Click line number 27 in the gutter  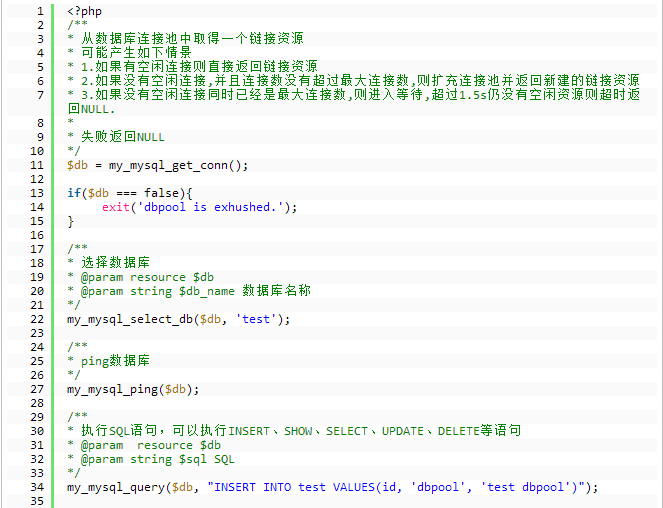click(x=36, y=389)
